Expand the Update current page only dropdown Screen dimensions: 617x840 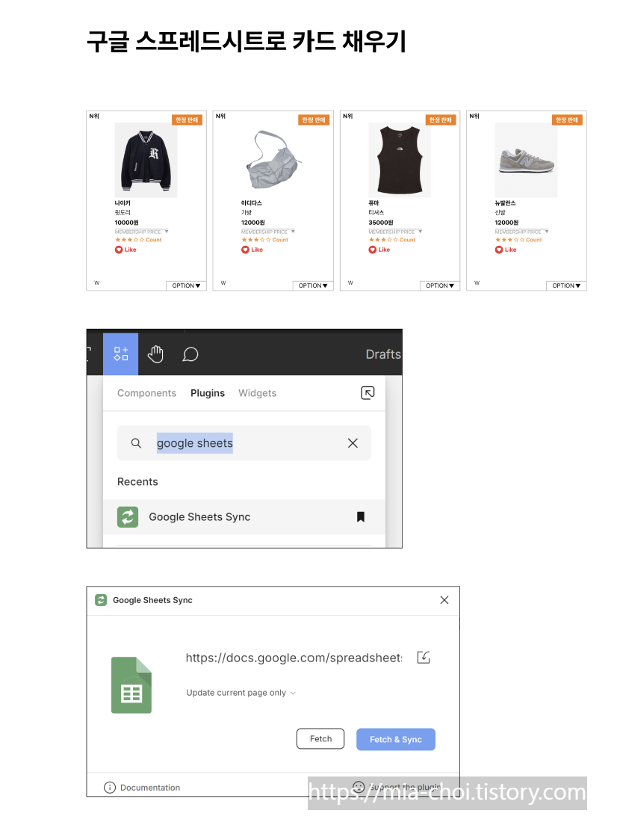241,693
